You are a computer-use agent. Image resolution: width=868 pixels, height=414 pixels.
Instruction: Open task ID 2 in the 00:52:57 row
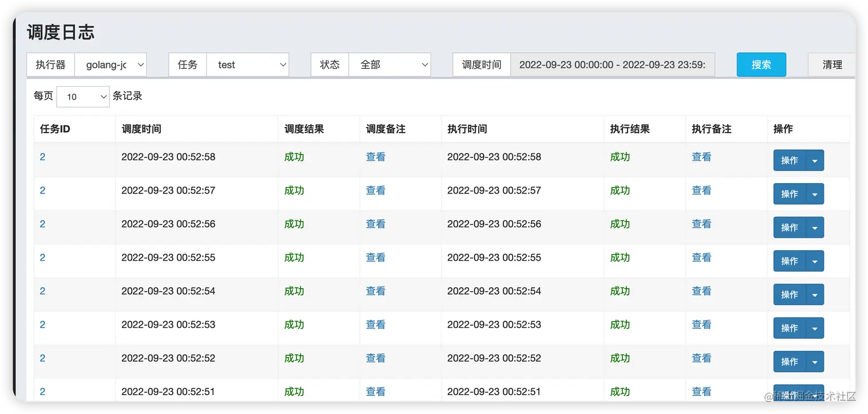(x=42, y=191)
